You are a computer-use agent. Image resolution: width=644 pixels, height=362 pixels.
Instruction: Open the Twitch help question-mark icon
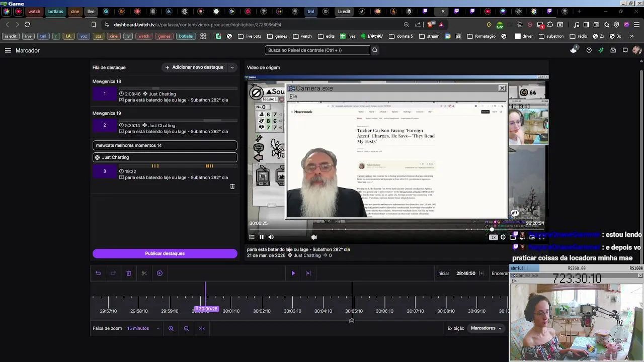pos(589,50)
